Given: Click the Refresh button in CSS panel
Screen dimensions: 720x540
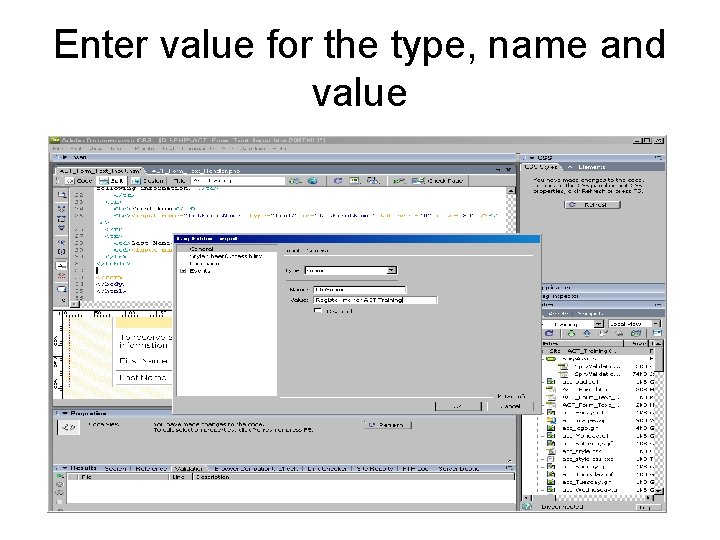Looking at the screenshot, I should [x=592, y=205].
